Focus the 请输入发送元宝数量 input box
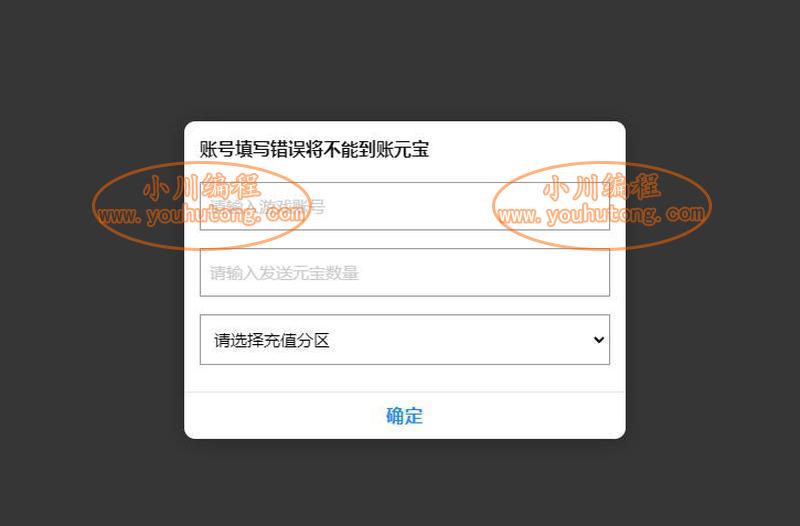Screen dimensions: 800x526 pos(405,272)
